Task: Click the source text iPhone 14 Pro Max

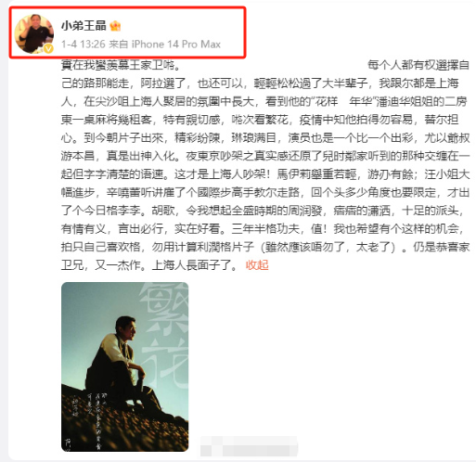Action: (x=176, y=45)
